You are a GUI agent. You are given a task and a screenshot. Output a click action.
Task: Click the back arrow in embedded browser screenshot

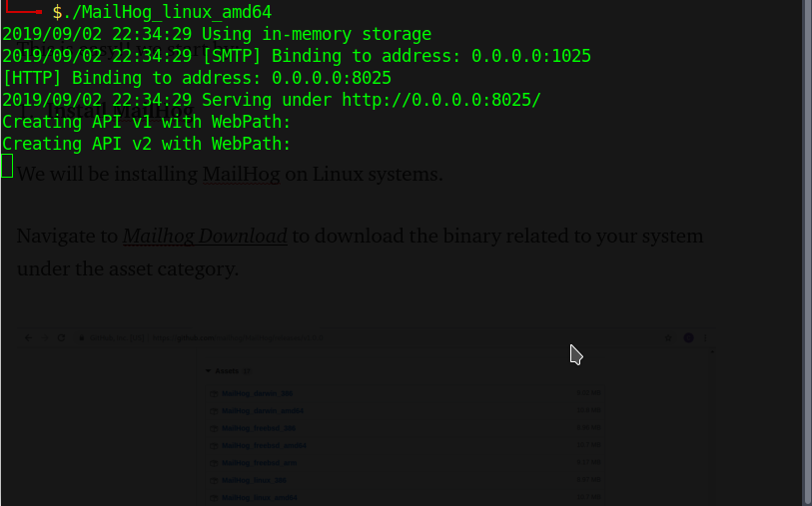(29, 338)
